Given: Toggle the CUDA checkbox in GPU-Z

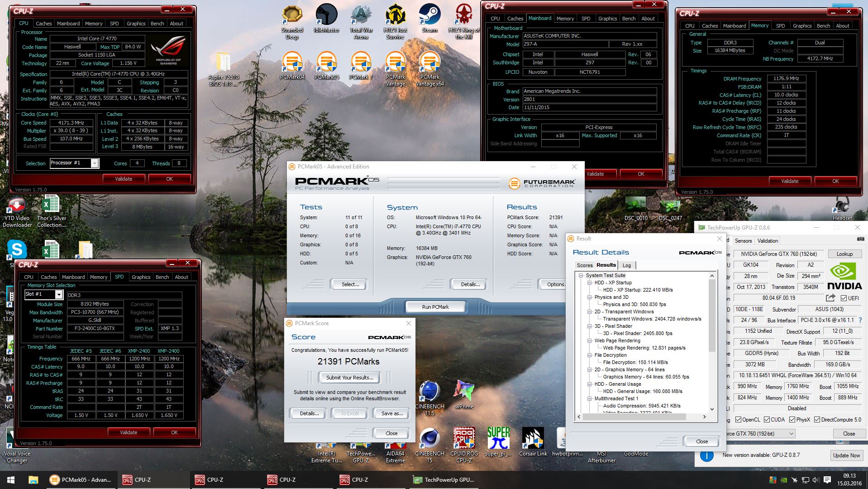Looking at the screenshot, I should click(x=767, y=420).
